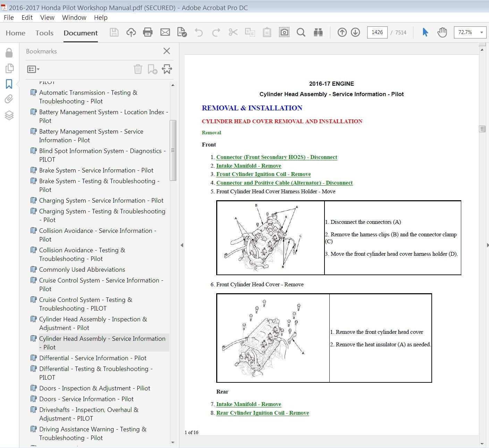Screen dimensions: 489x448
Task: Open Front Cylinder Ignition Coil - Remove link
Action: [263, 174]
